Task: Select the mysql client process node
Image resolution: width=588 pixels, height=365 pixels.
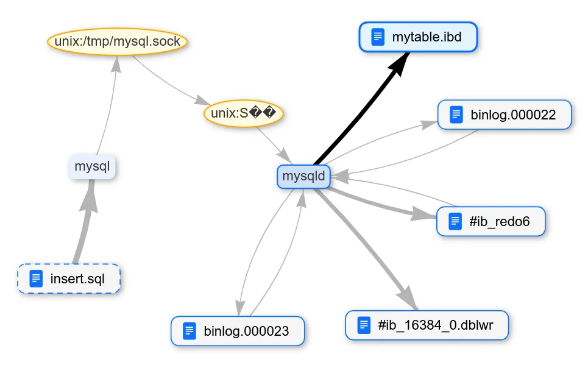Action: 92,166
